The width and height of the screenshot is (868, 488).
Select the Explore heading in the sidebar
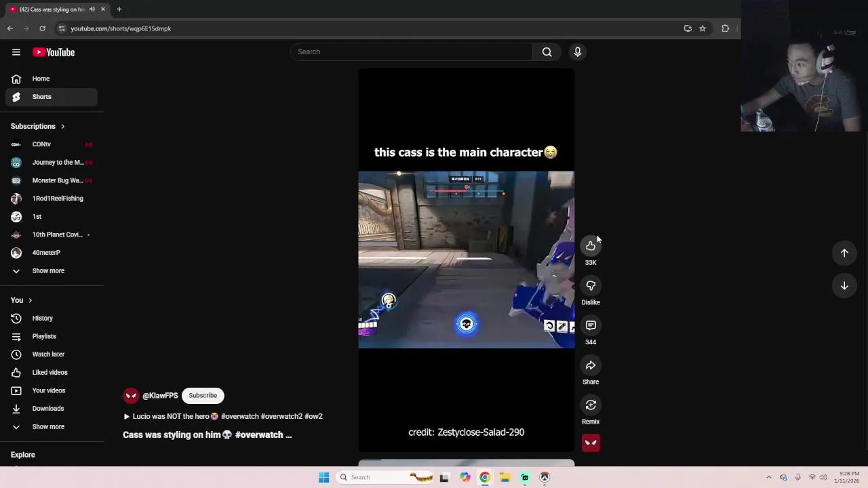23,455
